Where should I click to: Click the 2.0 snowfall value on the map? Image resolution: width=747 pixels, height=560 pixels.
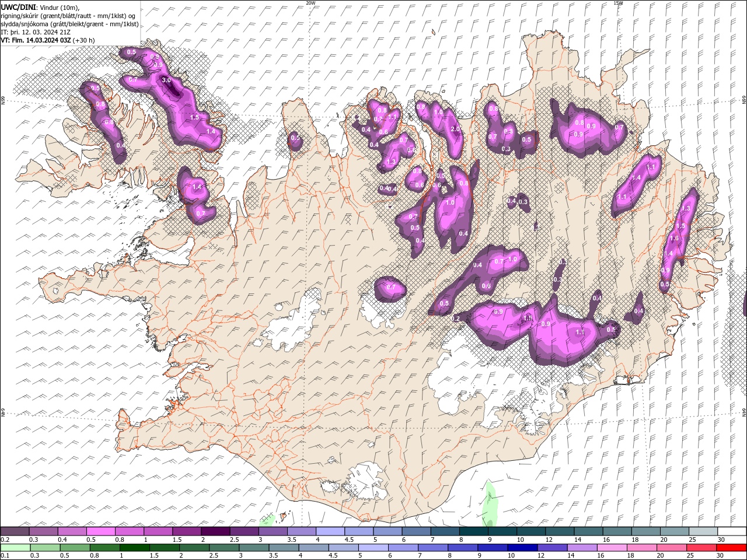click(x=456, y=129)
